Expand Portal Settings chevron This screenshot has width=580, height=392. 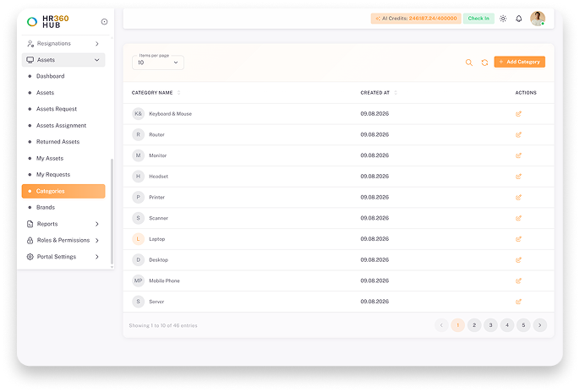[x=97, y=257]
